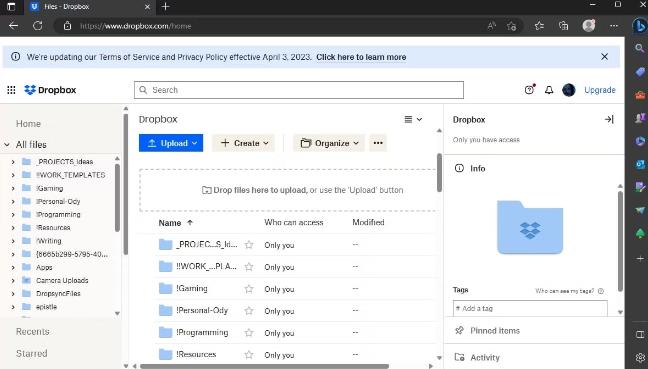Star the _PROJEC..S_Id folder row
The width and height of the screenshot is (648, 369).
coord(249,245)
